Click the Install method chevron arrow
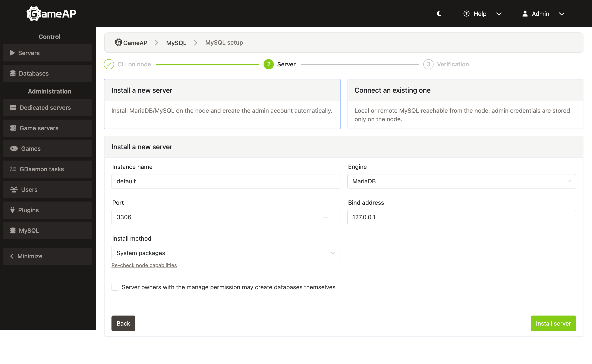Screen dimensions: 592x364 coord(333,253)
